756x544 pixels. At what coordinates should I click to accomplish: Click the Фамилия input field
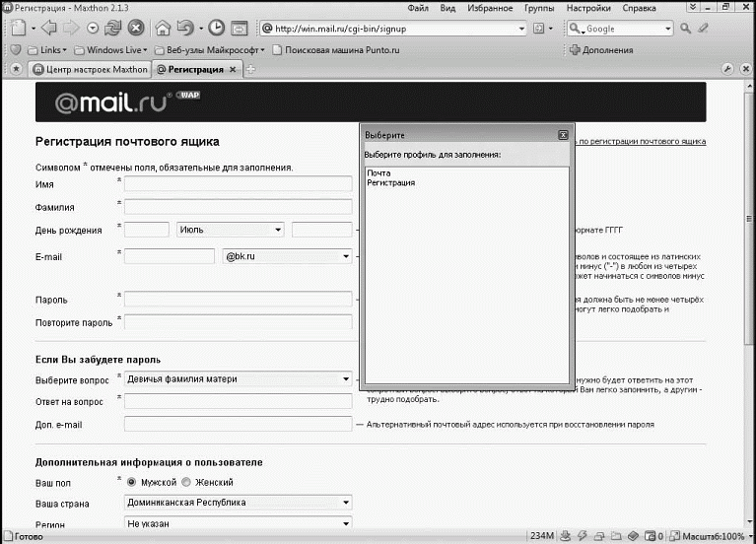pyautogui.click(x=239, y=206)
